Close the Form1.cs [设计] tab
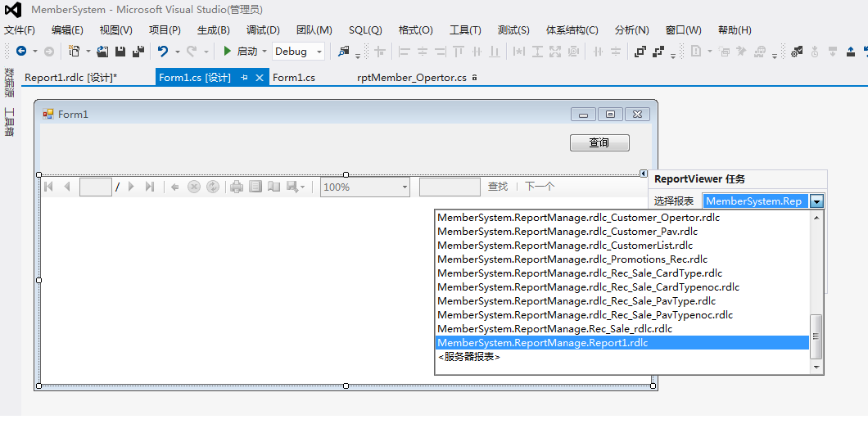 coord(259,78)
